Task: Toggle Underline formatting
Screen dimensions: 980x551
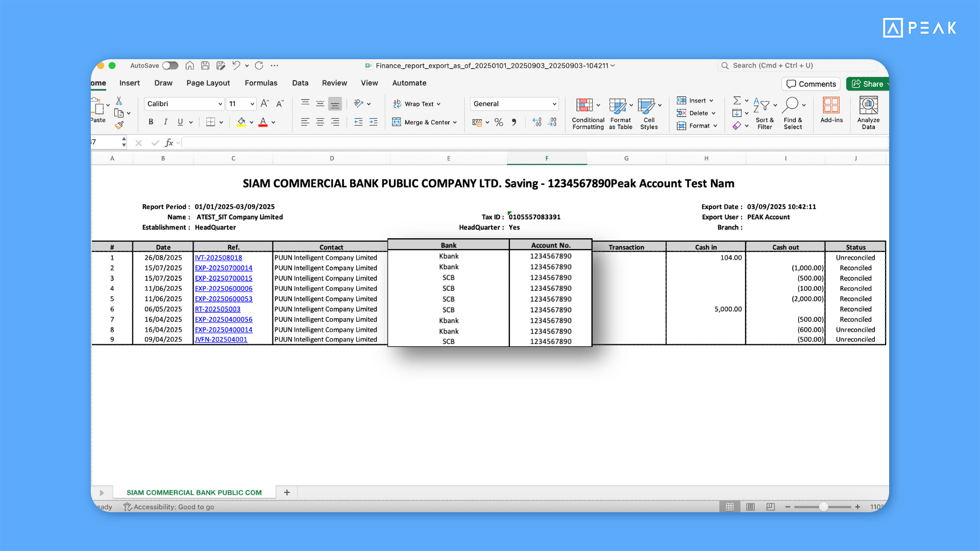Action: click(x=180, y=122)
